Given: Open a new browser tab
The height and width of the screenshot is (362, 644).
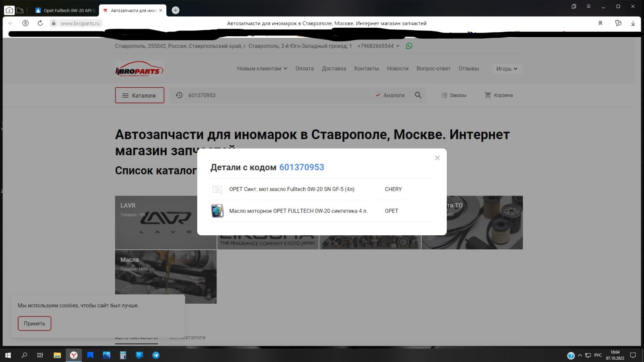Looking at the screenshot, I should 175,10.
